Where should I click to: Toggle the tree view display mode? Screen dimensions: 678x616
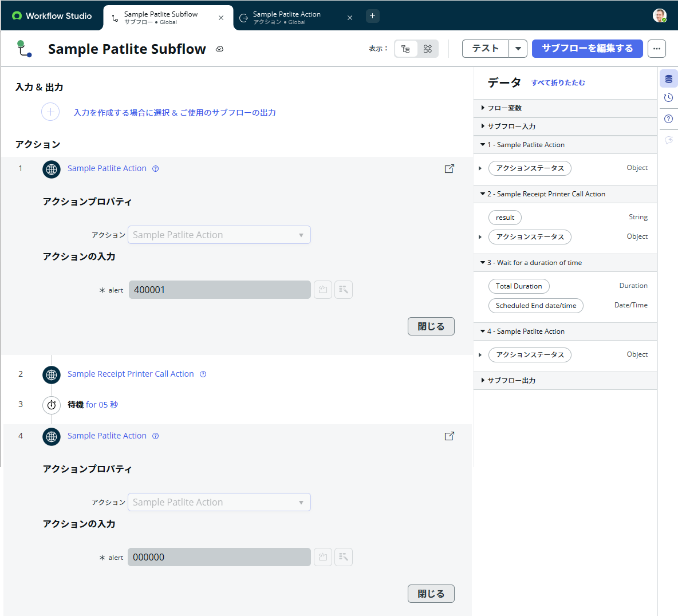pyautogui.click(x=406, y=49)
